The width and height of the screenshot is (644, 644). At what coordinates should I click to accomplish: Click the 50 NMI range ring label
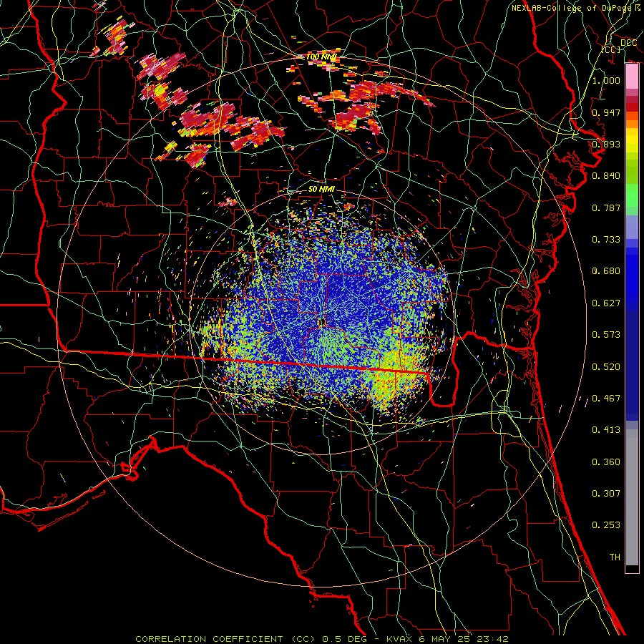coord(321,190)
